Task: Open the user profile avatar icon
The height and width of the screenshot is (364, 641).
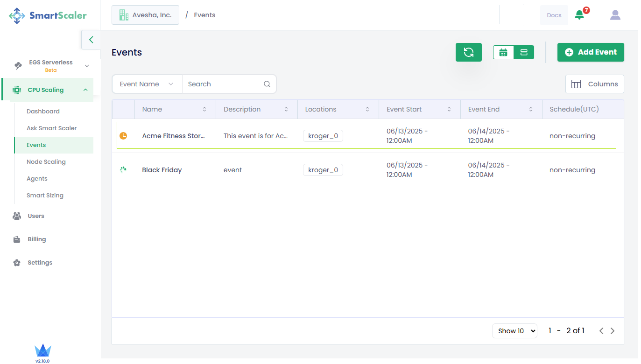Action: point(615,15)
